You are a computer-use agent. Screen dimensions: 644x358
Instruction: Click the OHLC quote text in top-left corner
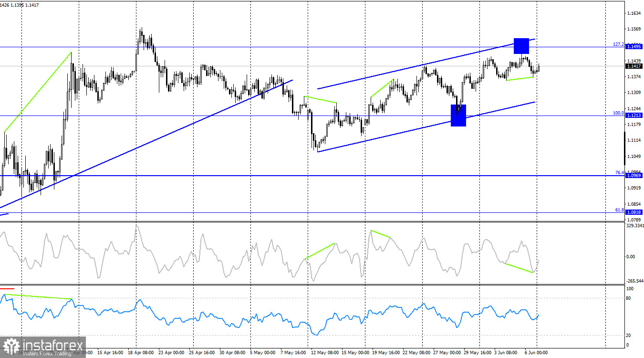[x=20, y=4]
